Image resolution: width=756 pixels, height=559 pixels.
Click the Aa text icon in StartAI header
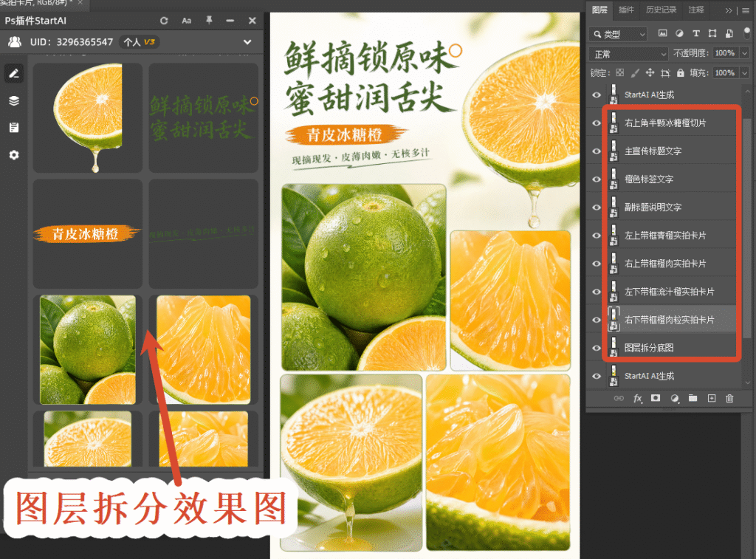tap(187, 21)
